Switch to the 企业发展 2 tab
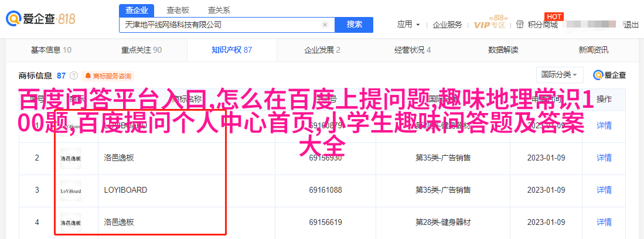The width and height of the screenshot is (644, 239). (x=322, y=50)
